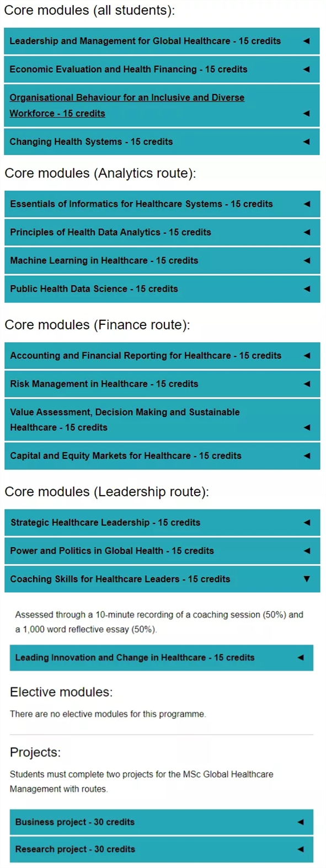Expand the Business project 30 credits section

[162, 822]
